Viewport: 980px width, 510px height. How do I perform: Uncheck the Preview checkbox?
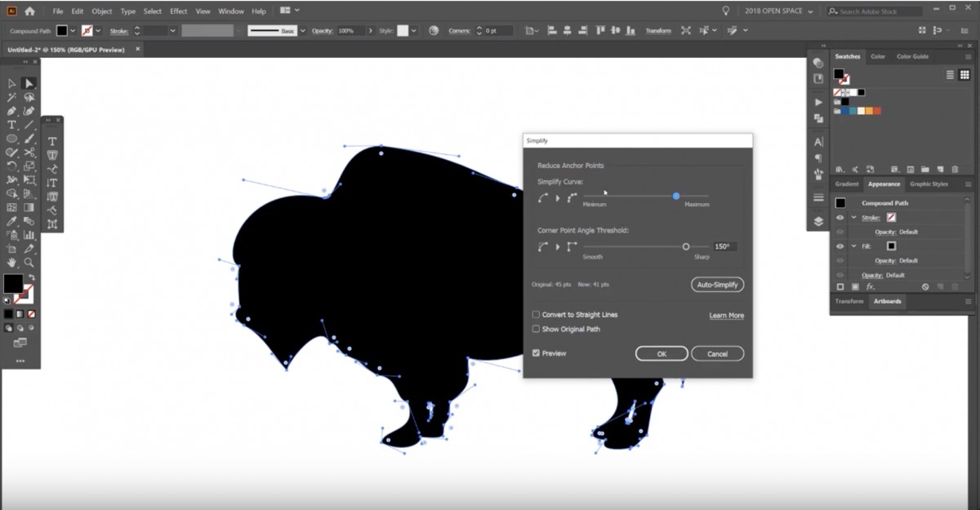[x=536, y=353]
